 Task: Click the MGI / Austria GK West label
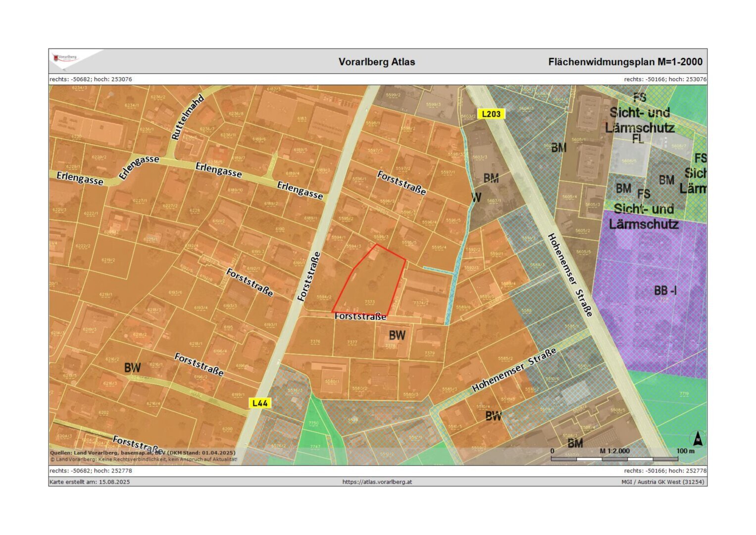662,481
